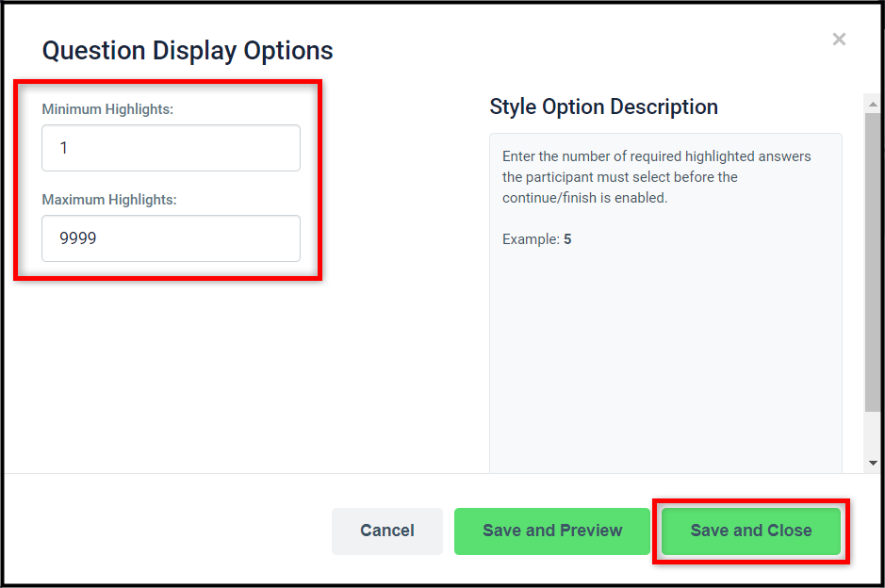The width and height of the screenshot is (885, 588).
Task: Click Save and Preview
Action: (552, 531)
